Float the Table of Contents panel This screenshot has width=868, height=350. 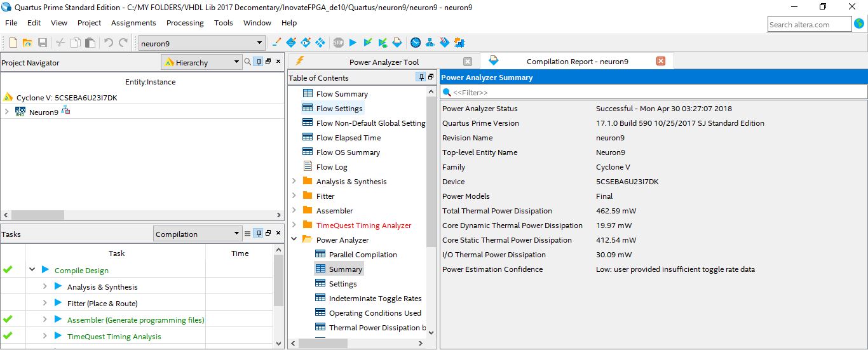click(x=431, y=77)
